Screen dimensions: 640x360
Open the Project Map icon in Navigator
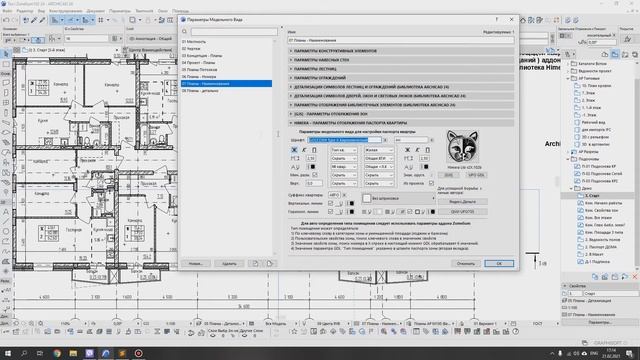tap(605, 54)
